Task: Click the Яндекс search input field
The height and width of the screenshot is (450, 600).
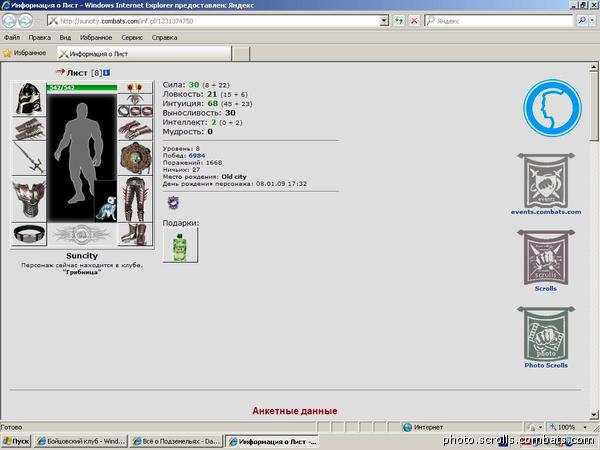Action: [499, 21]
